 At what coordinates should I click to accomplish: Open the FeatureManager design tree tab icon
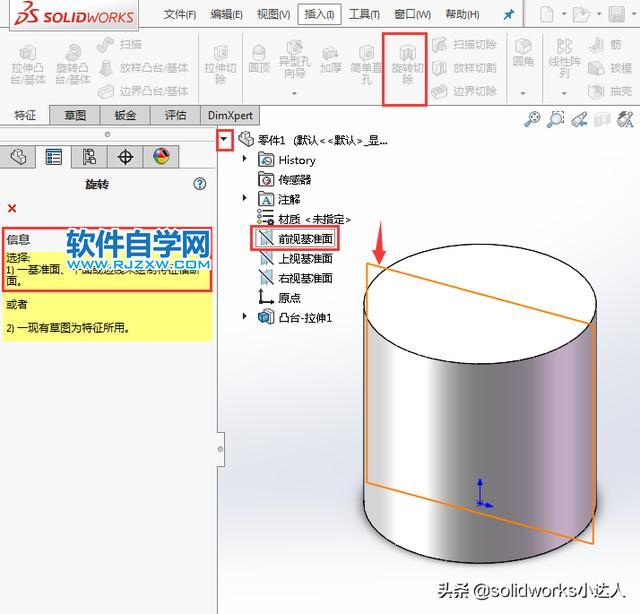click(18, 157)
